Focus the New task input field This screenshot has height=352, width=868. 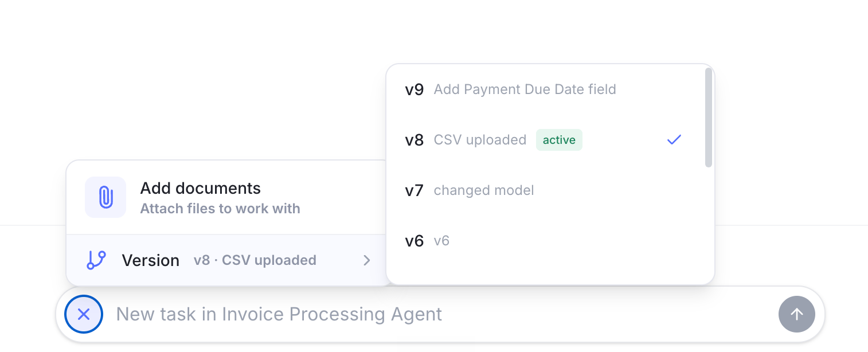(x=441, y=314)
